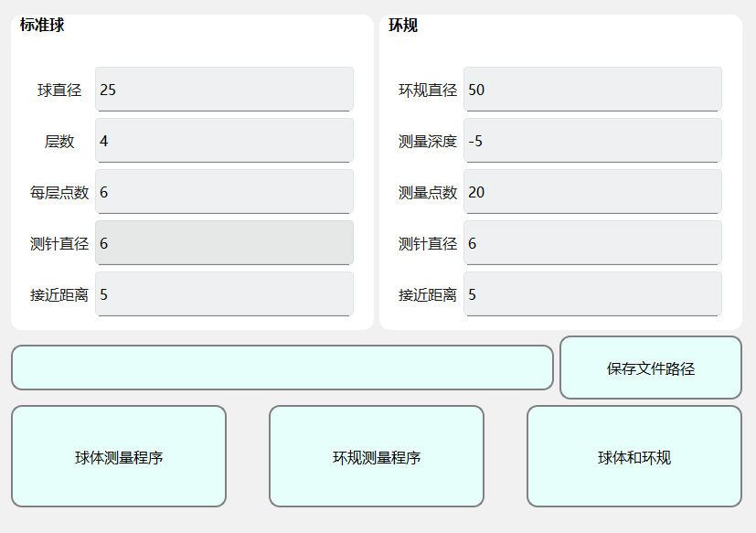This screenshot has height=533, width=756.
Task: Click 测针直径 field in 环规 panel
Action: 592,243
